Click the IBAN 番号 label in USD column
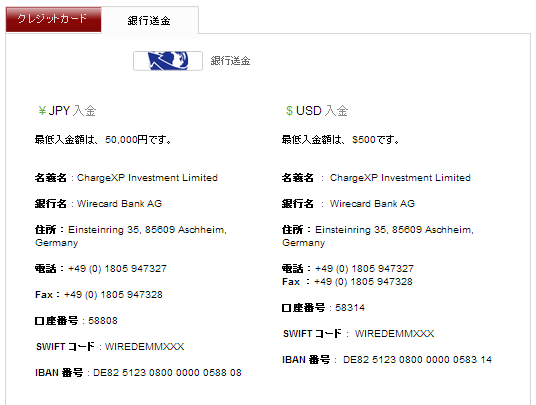This screenshot has height=405, width=536. (306, 360)
